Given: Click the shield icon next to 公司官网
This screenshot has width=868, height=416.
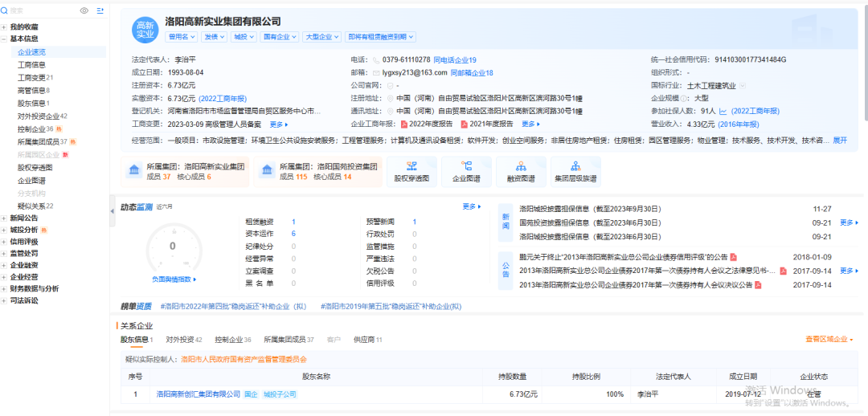Looking at the screenshot, I should click(391, 86).
